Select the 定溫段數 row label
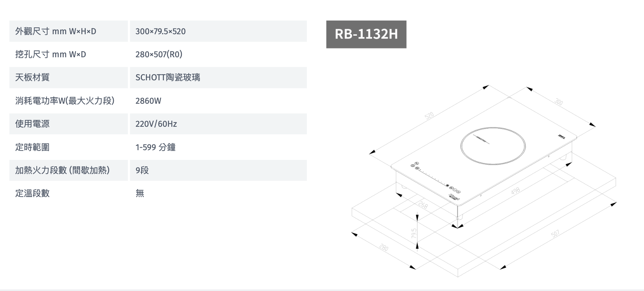 coord(32,193)
